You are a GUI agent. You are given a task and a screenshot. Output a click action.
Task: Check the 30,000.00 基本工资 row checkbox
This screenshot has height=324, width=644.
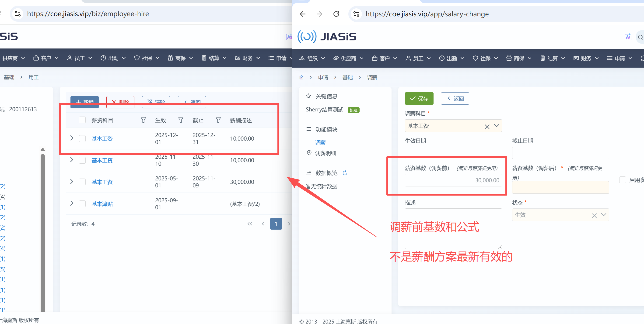coord(82,182)
